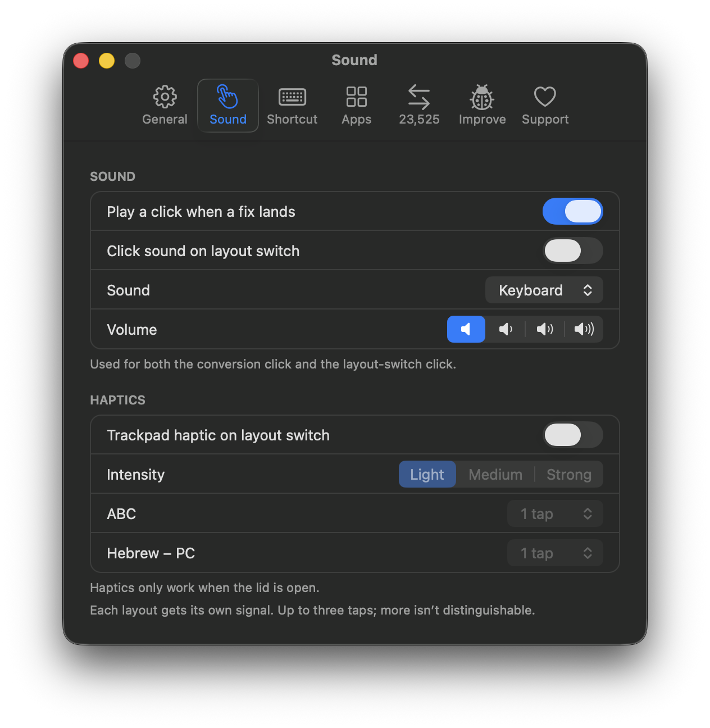
Task: Choose Strong intensity
Action: (569, 474)
